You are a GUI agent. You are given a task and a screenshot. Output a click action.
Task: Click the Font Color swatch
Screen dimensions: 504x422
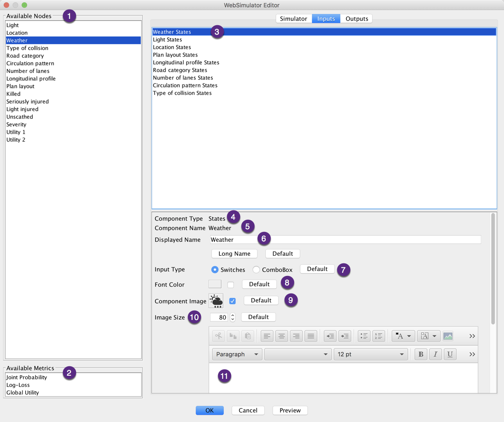click(215, 284)
